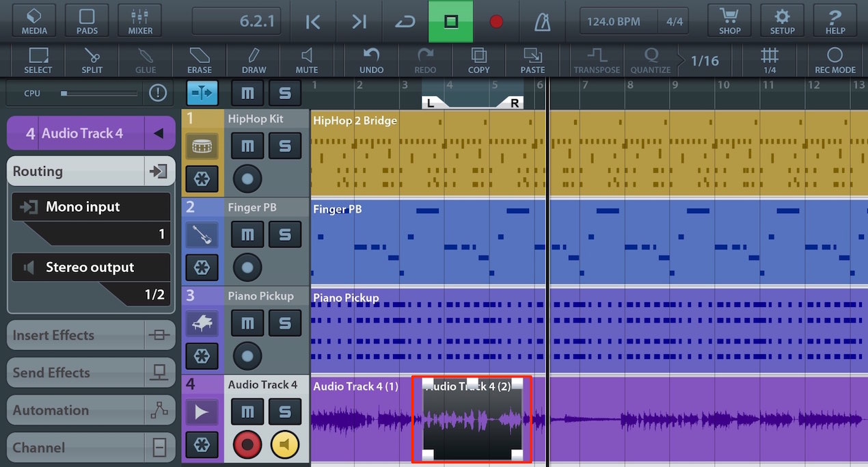The height and width of the screenshot is (467, 868).
Task: Open the Mixer panel
Action: click(140, 21)
